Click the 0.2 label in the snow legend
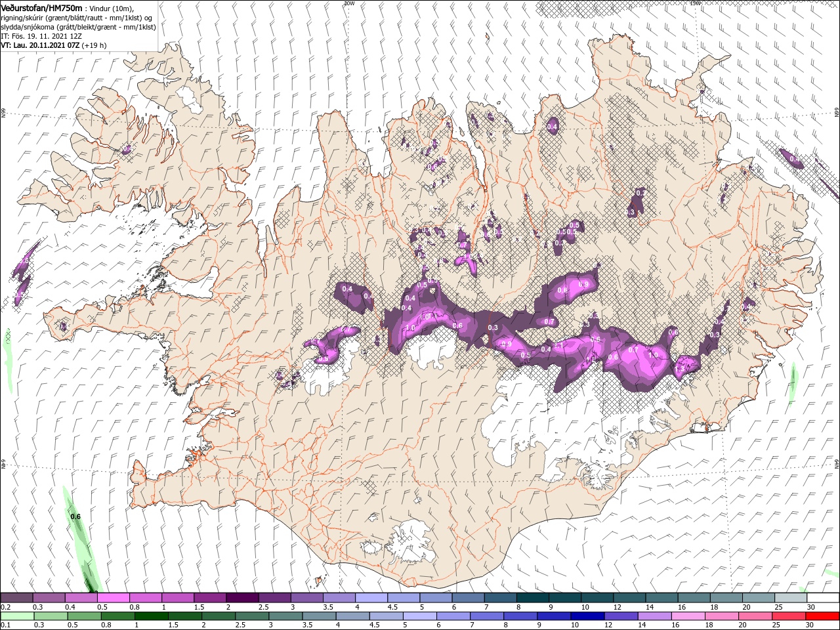The height and width of the screenshot is (630, 840). [x=5, y=607]
